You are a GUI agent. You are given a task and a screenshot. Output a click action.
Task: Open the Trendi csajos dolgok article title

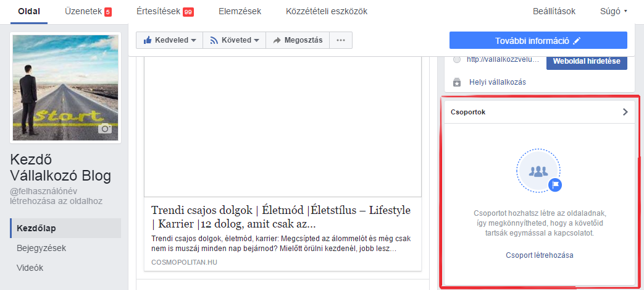click(281, 217)
